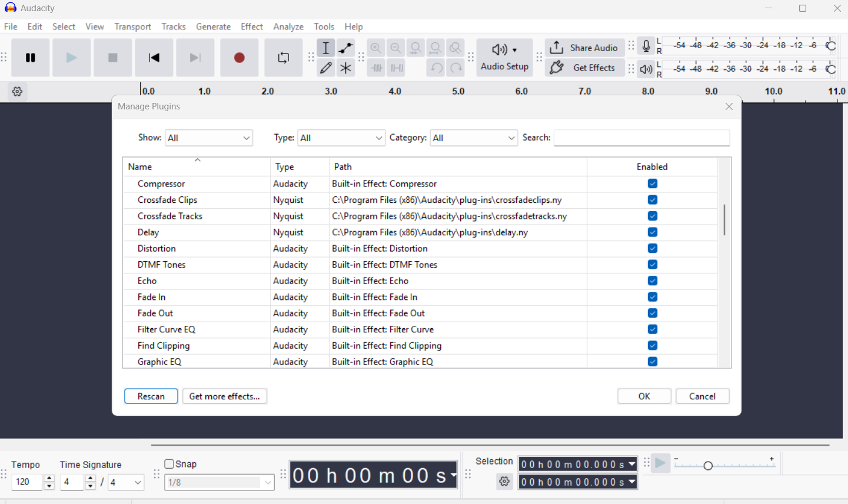Toggle the Loop playback button
848x504 pixels.
click(284, 58)
